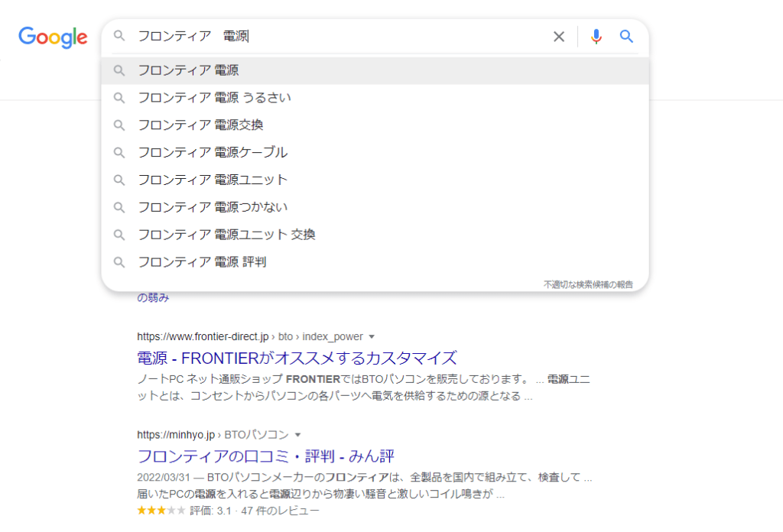Select suggestion フロンティア 電源ユニット
Image resolution: width=783 pixels, height=532 pixels.
(375, 180)
